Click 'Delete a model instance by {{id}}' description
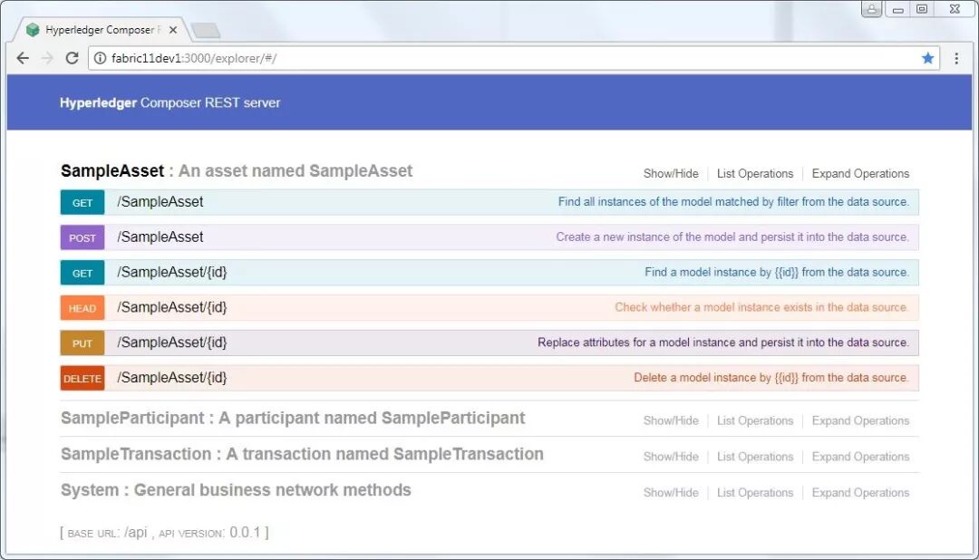 pyautogui.click(x=771, y=378)
